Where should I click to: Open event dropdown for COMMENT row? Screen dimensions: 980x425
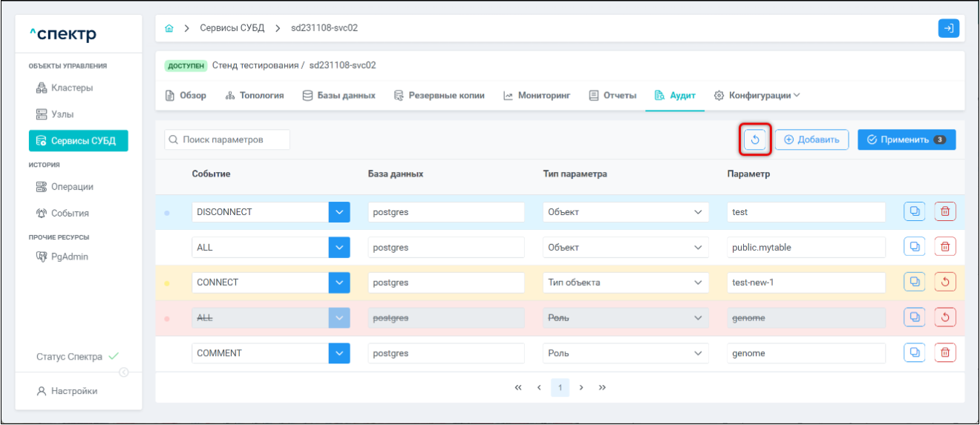(339, 353)
